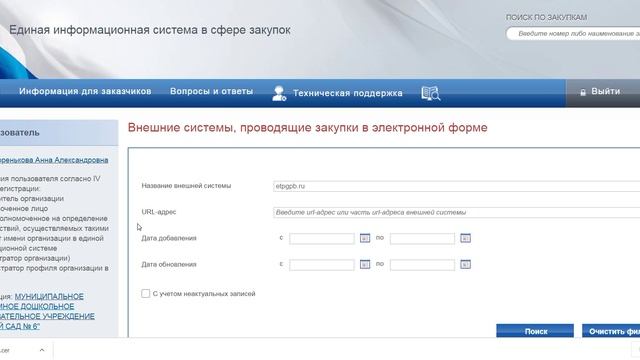Focus the Поиск по закупкам search box
Image resolution: width=640 pixels, height=360 pixels.
click(573, 33)
